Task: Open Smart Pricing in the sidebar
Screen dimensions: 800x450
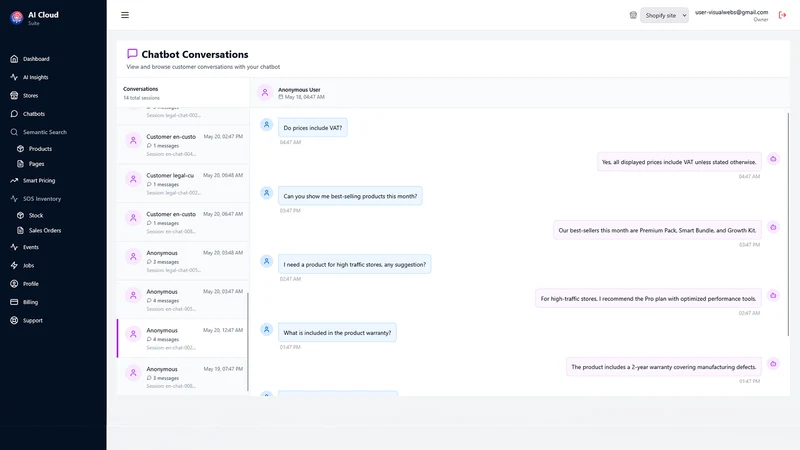Action: pyautogui.click(x=39, y=181)
